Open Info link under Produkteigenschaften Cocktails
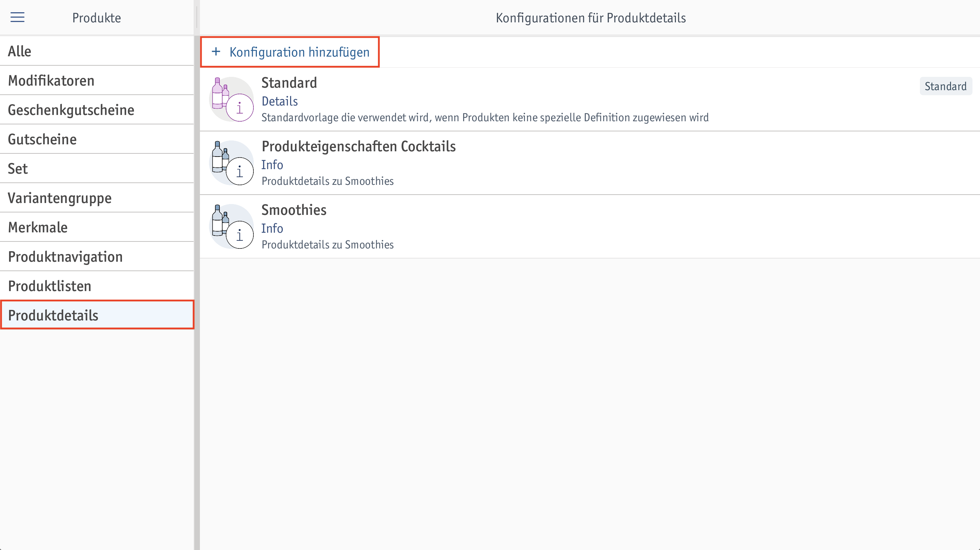The height and width of the screenshot is (550, 980). (272, 165)
